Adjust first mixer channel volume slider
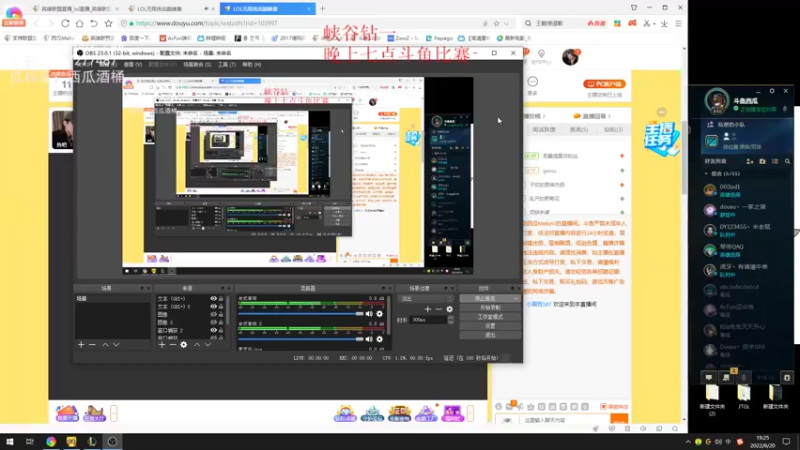 [x=301, y=314]
